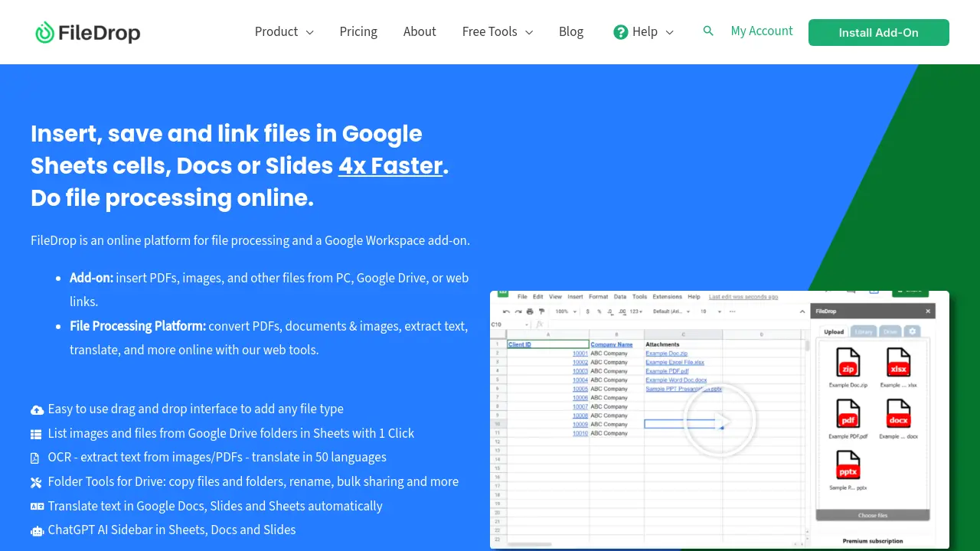Click the cloud upload icon by drag and drop
This screenshot has width=980, height=551.
(37, 409)
